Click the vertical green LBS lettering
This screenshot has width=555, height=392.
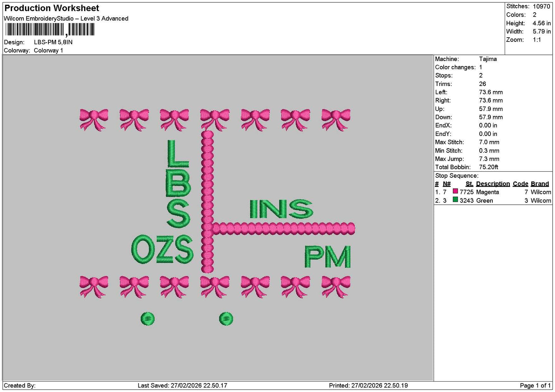[178, 184]
